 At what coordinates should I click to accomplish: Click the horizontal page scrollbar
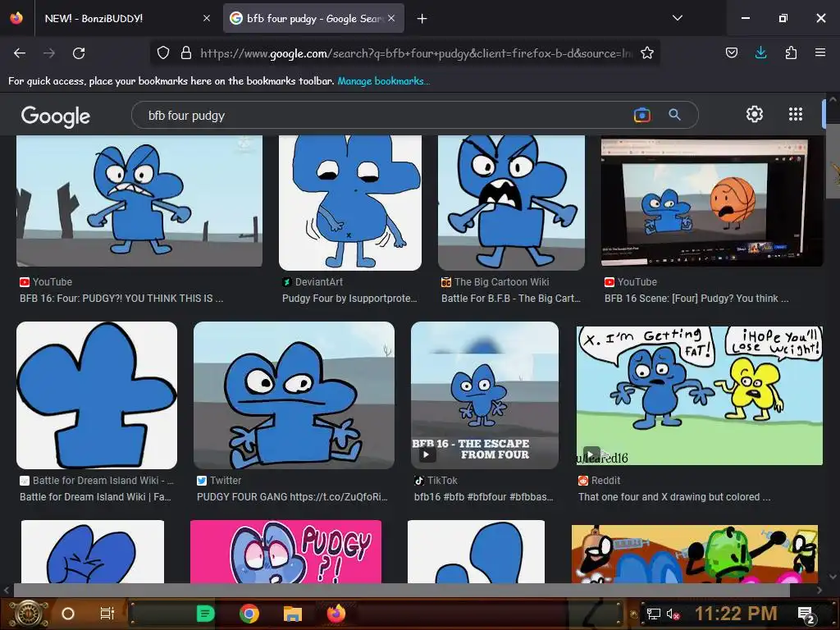coord(402,590)
